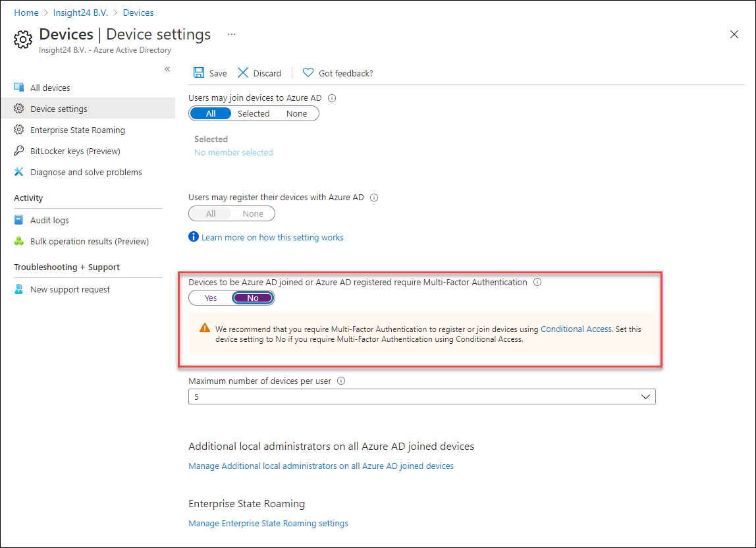Show info for Users may register devices
Screen dimensions: 756x548
(x=374, y=198)
